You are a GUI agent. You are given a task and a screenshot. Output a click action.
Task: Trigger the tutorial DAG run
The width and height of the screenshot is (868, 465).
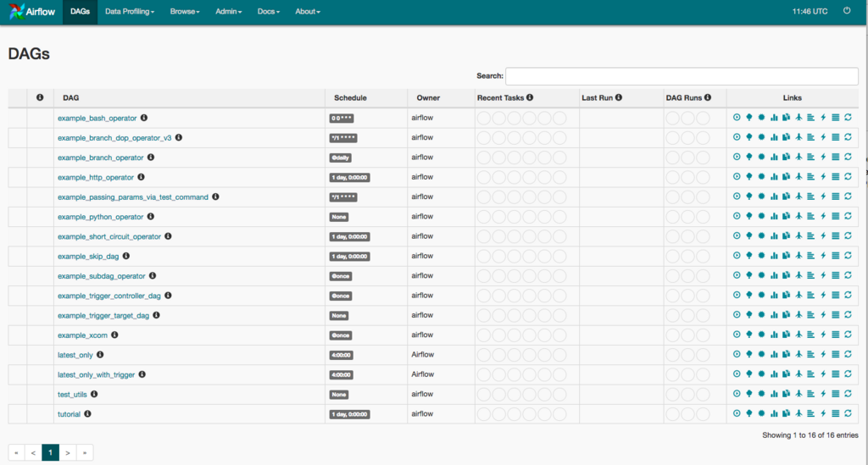click(x=737, y=413)
